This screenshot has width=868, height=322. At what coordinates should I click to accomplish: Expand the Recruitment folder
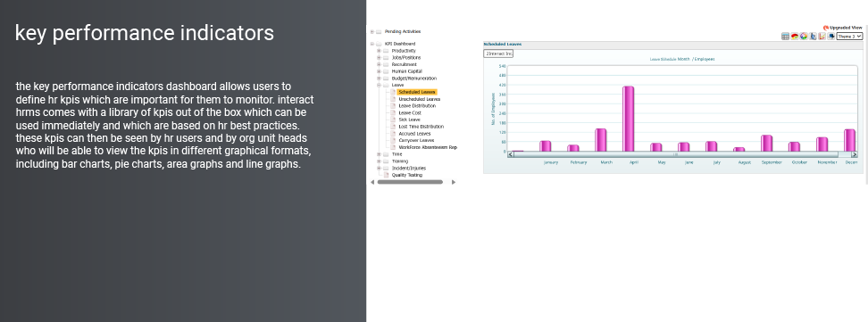pyautogui.click(x=380, y=65)
